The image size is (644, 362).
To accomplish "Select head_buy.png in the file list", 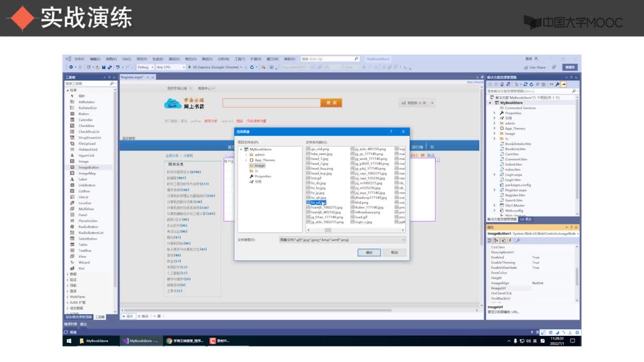I will [x=319, y=168].
